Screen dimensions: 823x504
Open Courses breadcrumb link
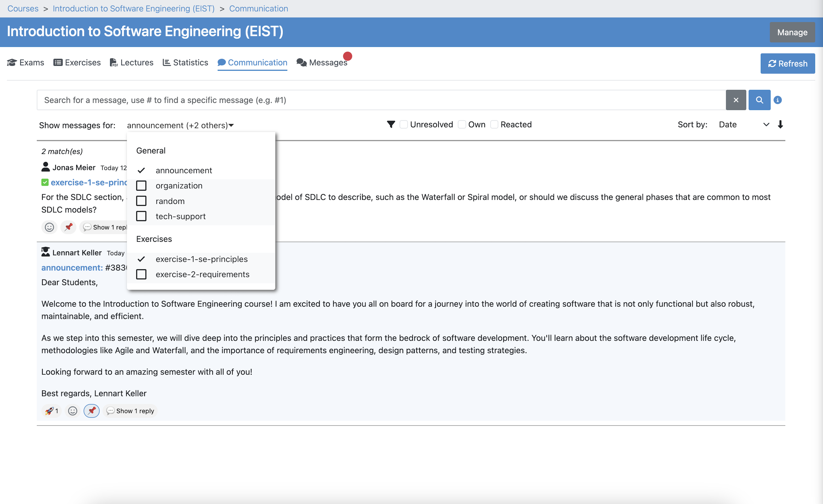coord(23,8)
